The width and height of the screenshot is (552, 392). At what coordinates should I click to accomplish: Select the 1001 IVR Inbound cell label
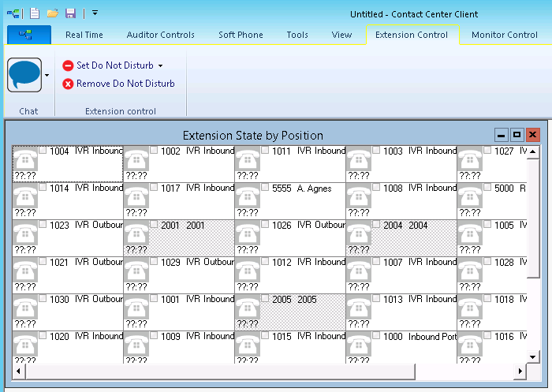197,299
